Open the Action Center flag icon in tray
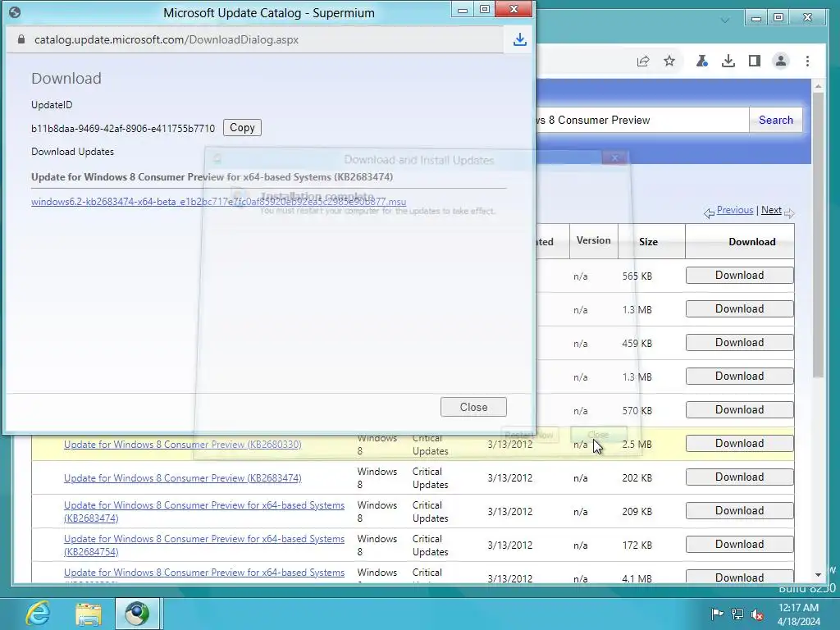Screen dimensions: 840x630 717,614
